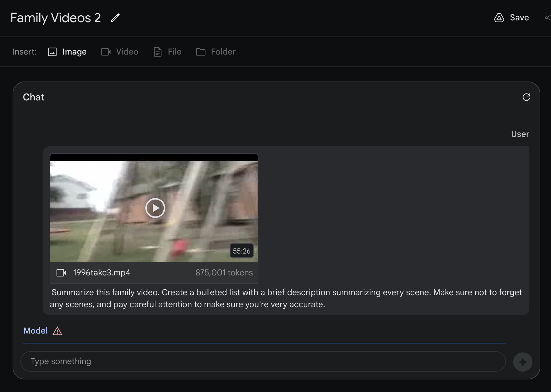Click the Insert Image picture icon

(52, 52)
